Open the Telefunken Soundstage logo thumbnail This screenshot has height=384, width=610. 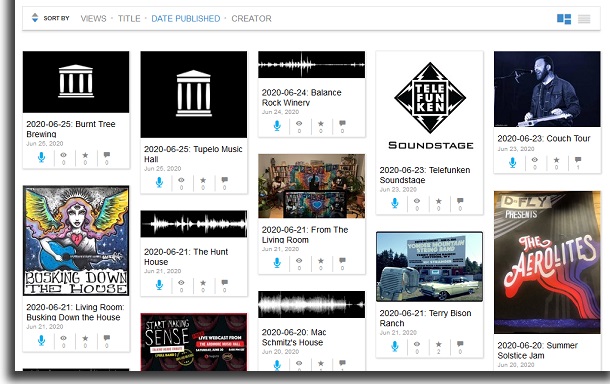429,106
